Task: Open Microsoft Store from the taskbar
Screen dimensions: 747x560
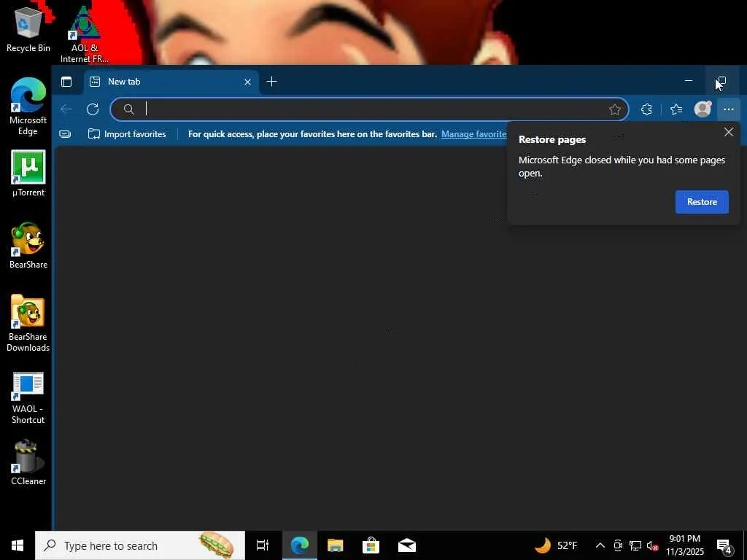Action: [371, 545]
